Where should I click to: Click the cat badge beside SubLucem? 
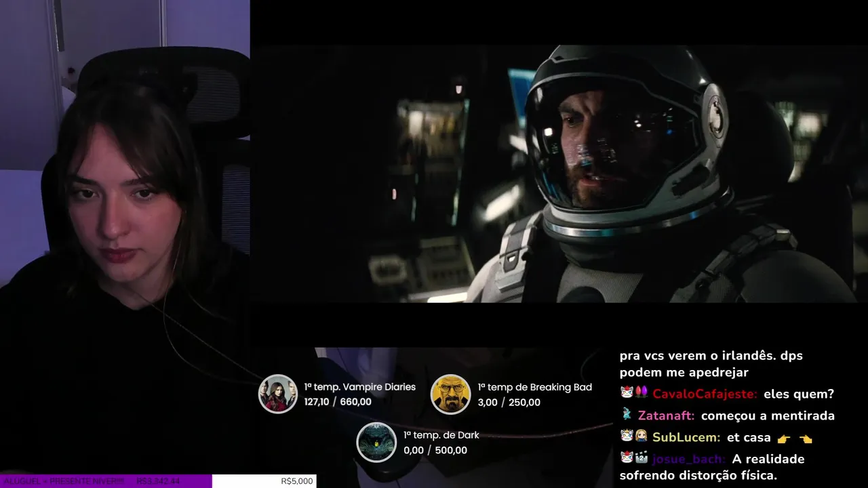[626, 436]
